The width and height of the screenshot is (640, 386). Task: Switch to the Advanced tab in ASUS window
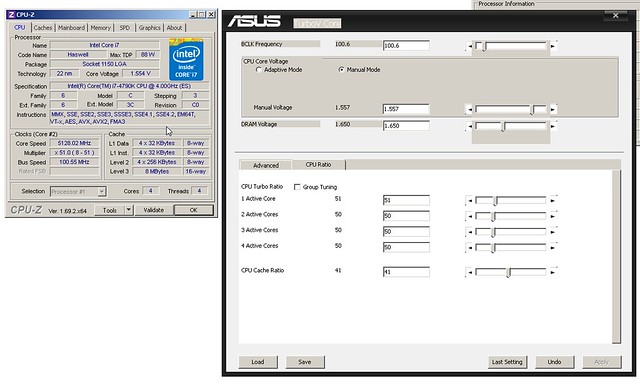point(266,165)
